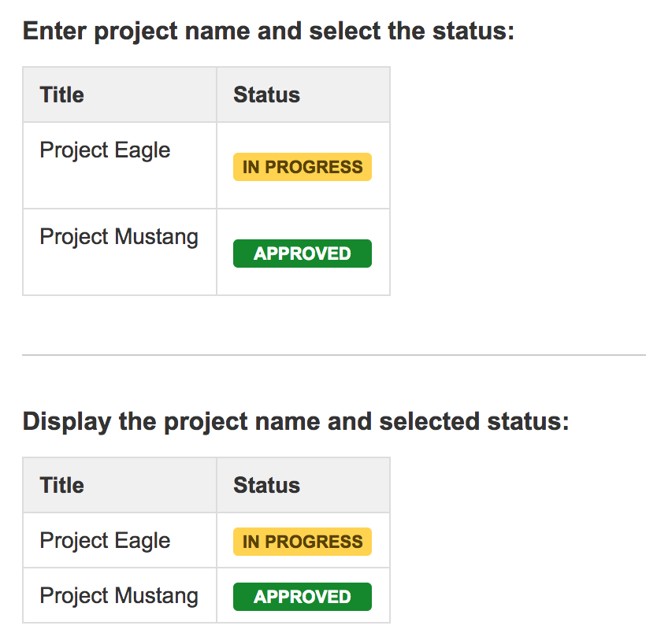Click the IN PROGRESS badge in the display table
Image resolution: width=646 pixels, height=644 pixels.
coord(303,542)
